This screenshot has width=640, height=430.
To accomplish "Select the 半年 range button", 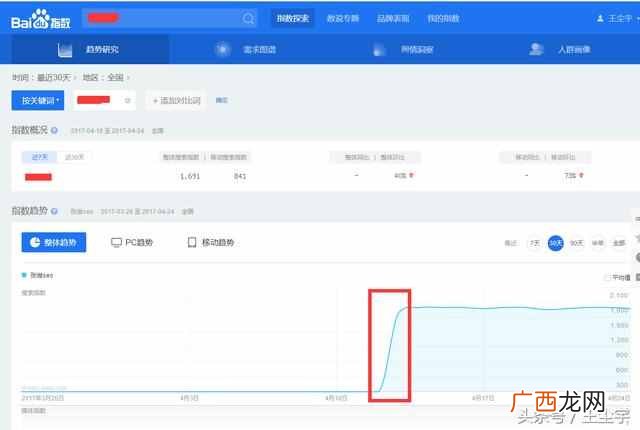I will [598, 243].
